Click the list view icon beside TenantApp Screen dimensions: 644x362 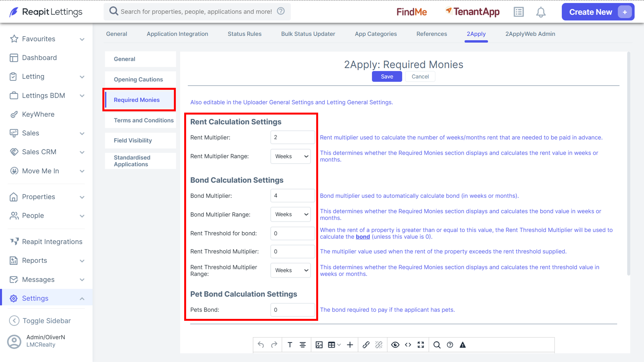[x=518, y=12]
